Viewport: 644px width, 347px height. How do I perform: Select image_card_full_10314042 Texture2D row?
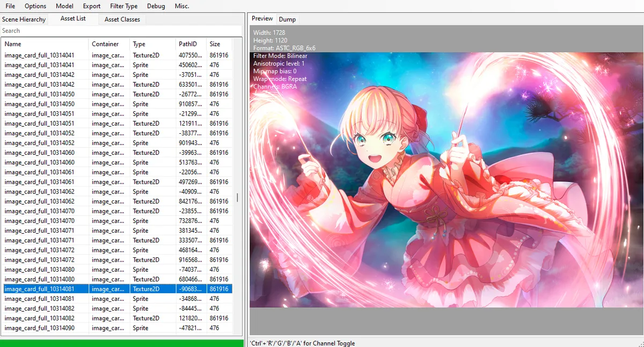point(117,84)
